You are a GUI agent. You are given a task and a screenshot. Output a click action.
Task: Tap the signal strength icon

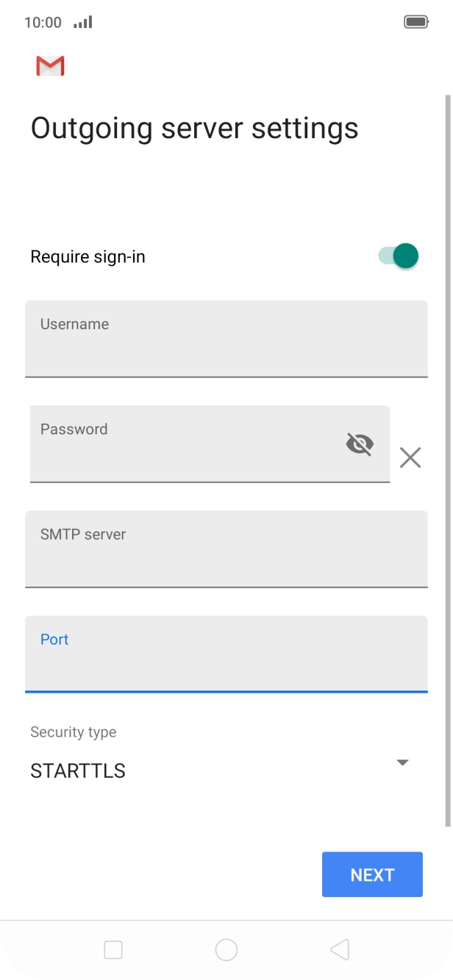83,22
